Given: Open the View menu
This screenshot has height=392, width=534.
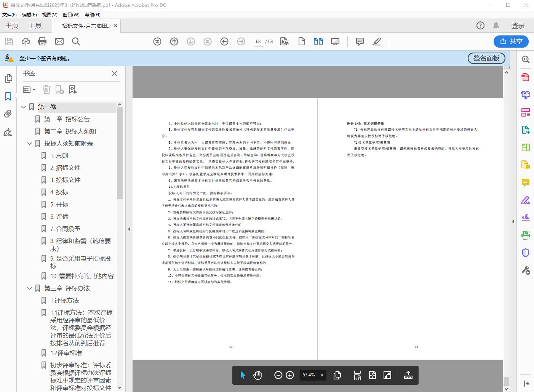Looking at the screenshot, I should tap(50, 15).
